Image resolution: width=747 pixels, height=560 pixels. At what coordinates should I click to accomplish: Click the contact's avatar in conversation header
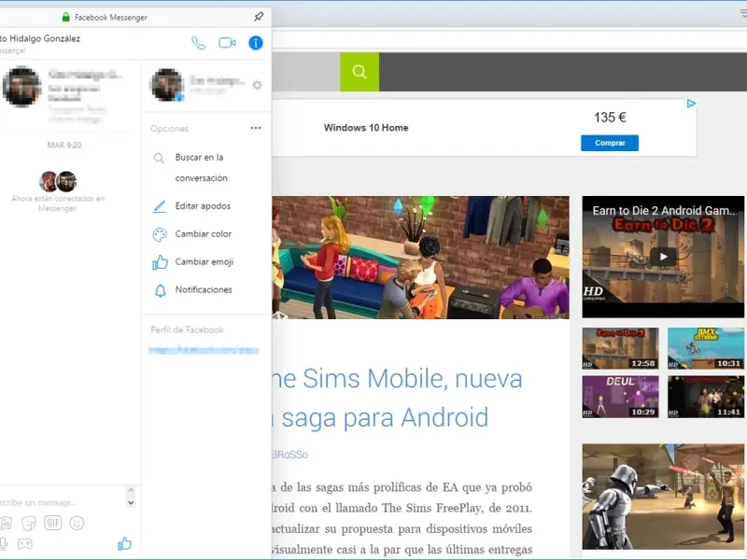click(x=21, y=87)
